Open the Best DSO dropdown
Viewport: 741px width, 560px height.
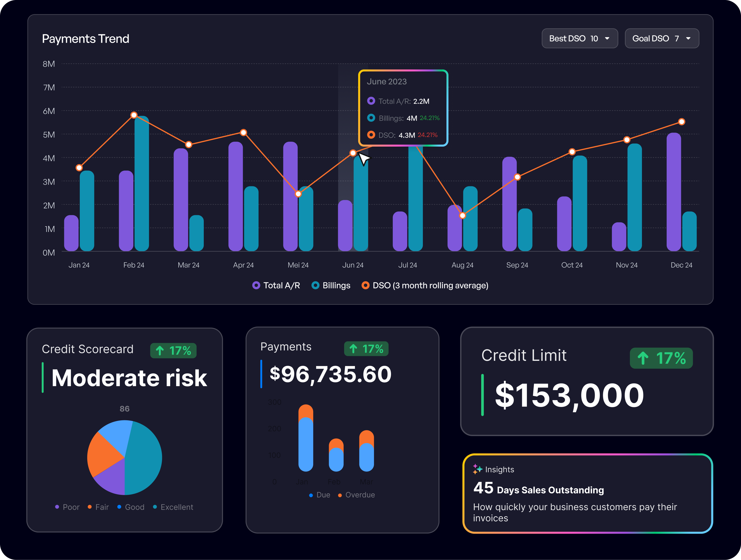point(579,38)
